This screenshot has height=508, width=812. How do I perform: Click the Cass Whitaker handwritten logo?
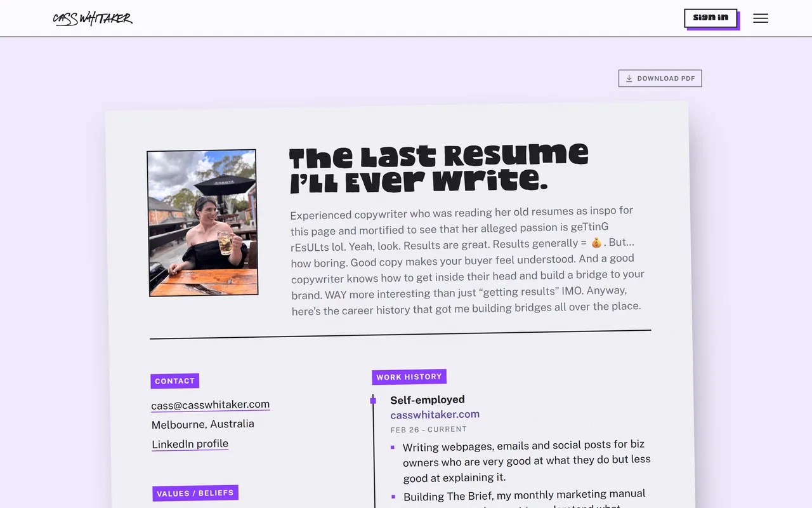[x=93, y=18]
